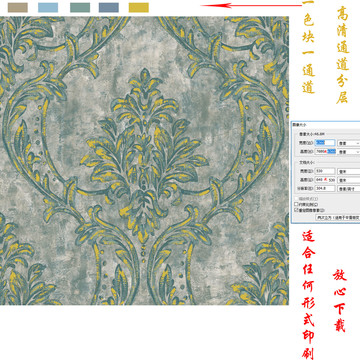Pick the teal green color swatch
Screen dimensions: 360x360
pos(80,7)
